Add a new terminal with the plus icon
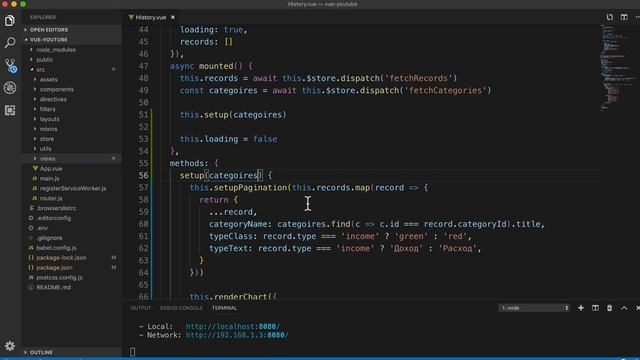This screenshot has width=640, height=360. (x=581, y=308)
